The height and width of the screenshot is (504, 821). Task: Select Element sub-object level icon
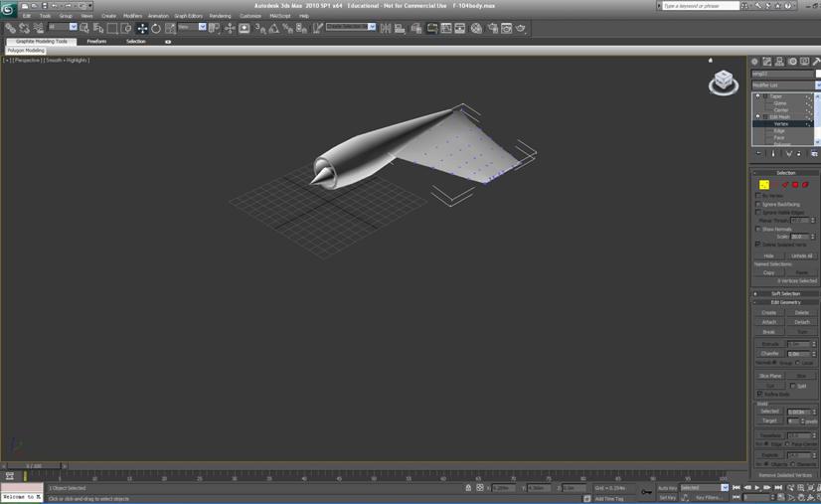click(x=805, y=185)
